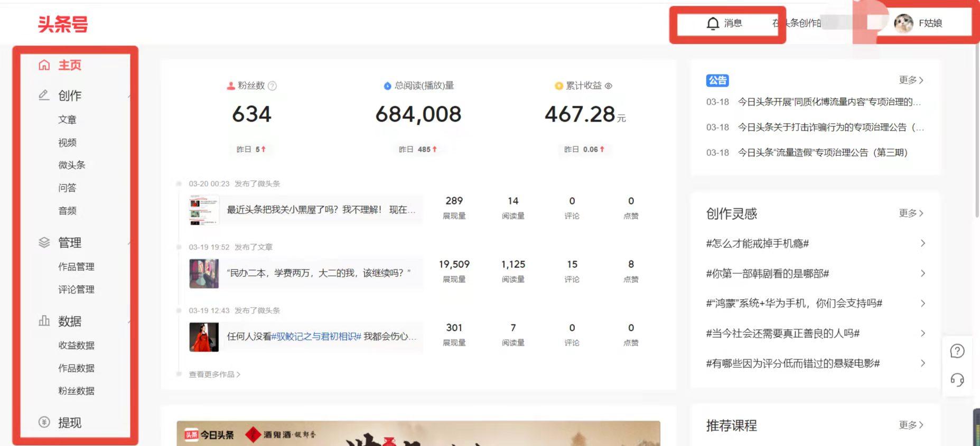The image size is (980, 446).
Task: Open 主页 in the sidebar
Action: click(x=70, y=65)
